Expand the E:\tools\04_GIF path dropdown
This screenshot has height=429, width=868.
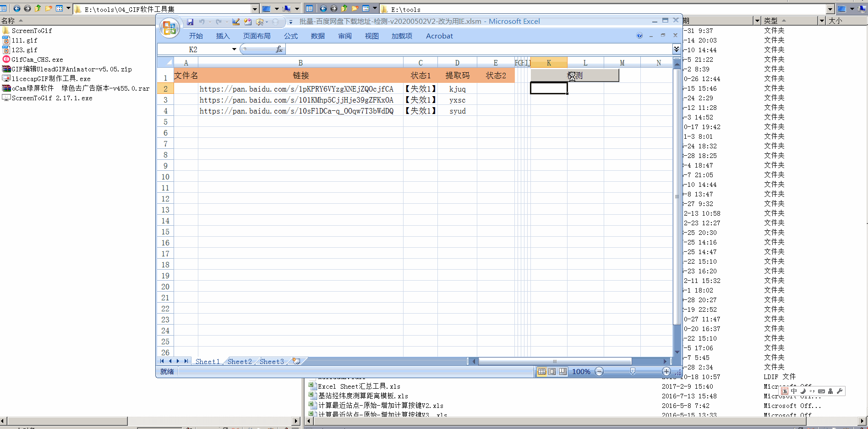click(255, 9)
